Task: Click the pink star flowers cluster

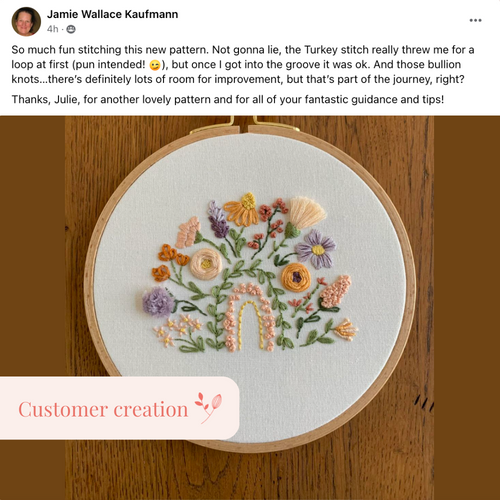Action: (177, 329)
